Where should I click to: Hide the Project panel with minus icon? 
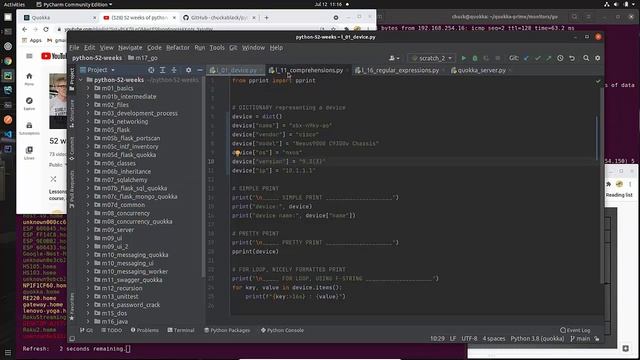[200, 70]
